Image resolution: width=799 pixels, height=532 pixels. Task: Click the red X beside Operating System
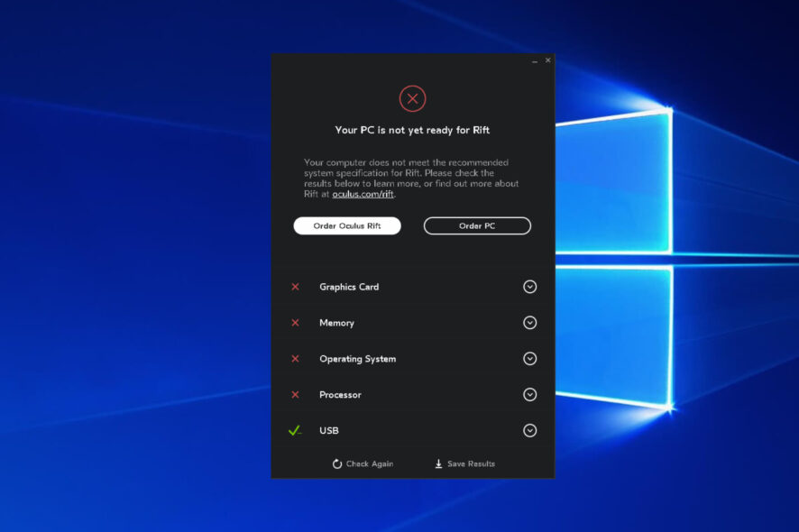295,359
